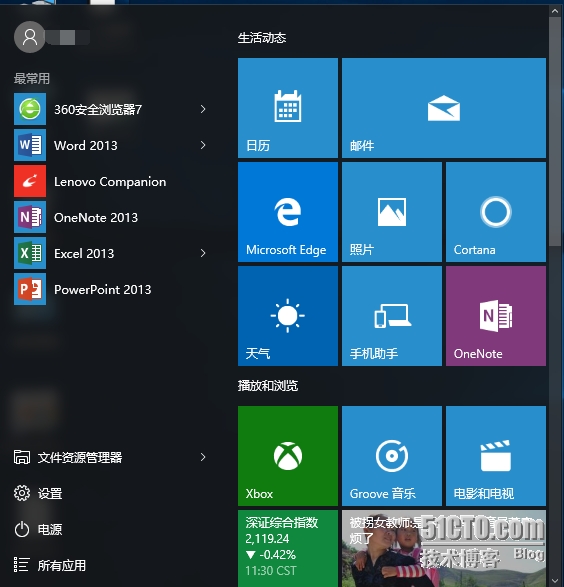This screenshot has height=587, width=564.
Task: Open the user account avatar
Action: coord(30,37)
